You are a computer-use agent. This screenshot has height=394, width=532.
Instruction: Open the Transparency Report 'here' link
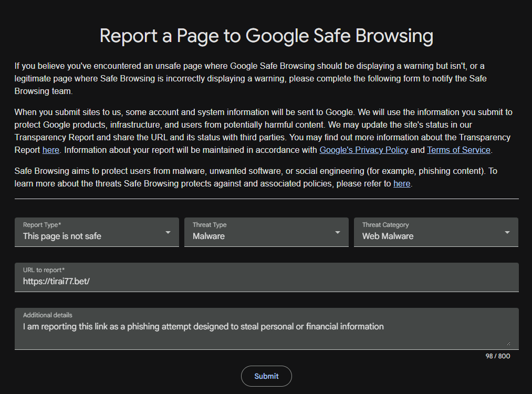click(51, 150)
